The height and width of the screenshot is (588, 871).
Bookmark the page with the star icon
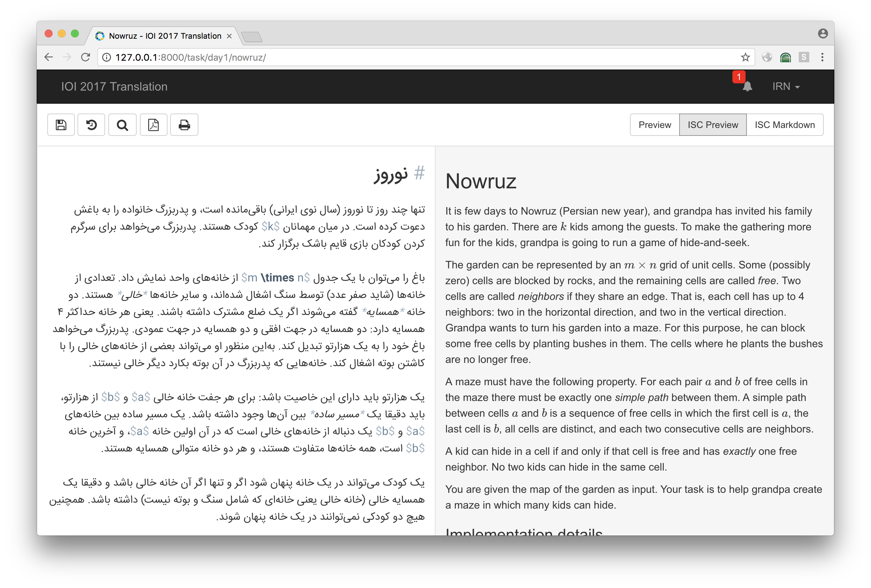click(x=745, y=57)
